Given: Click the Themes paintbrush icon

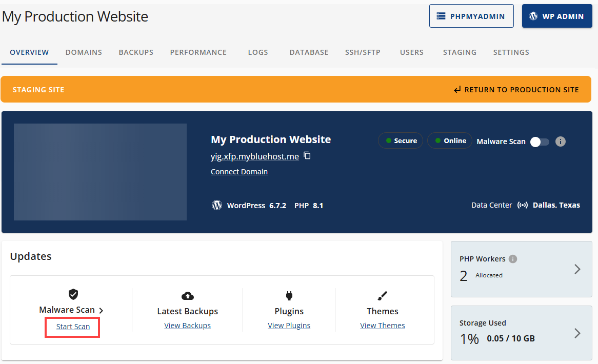Looking at the screenshot, I should point(382,296).
